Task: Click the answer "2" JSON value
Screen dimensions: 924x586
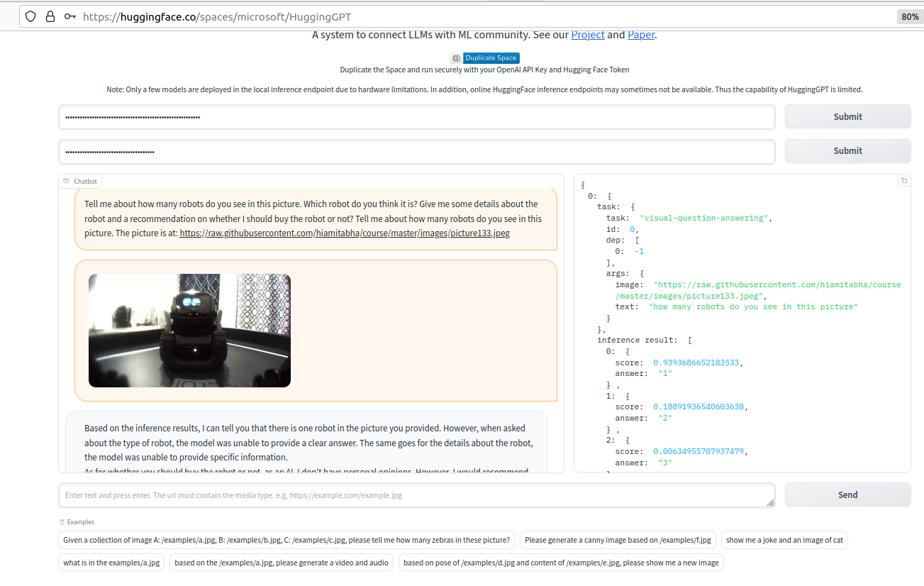Action: point(665,419)
